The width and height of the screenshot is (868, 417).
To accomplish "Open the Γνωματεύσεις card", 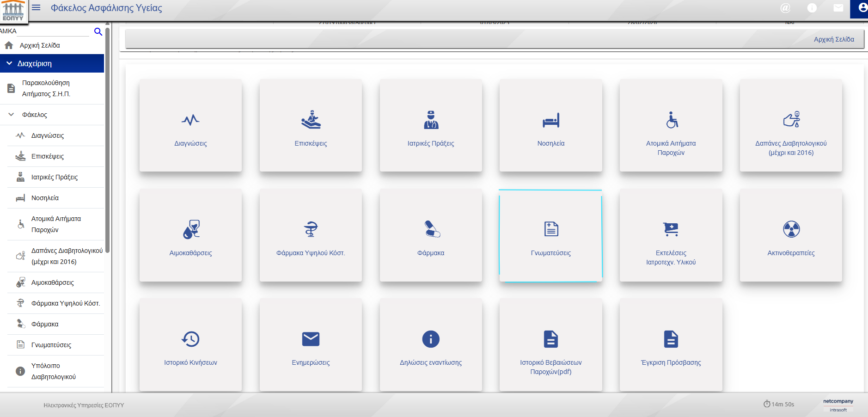I will [x=551, y=235].
